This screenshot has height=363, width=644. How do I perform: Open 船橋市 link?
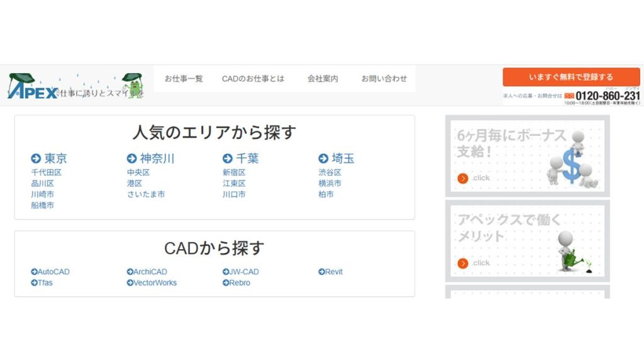pos(42,205)
